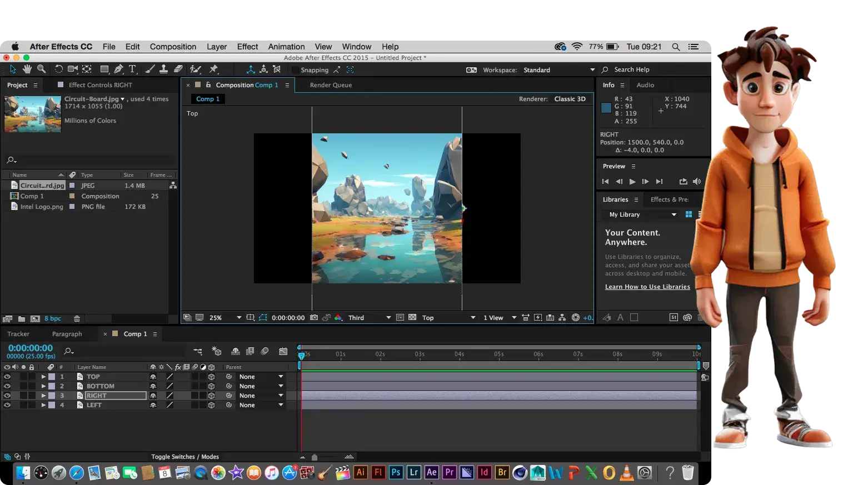Click the Classic 3D renderer button
Viewport: 868px width, 485px height.
[570, 98]
